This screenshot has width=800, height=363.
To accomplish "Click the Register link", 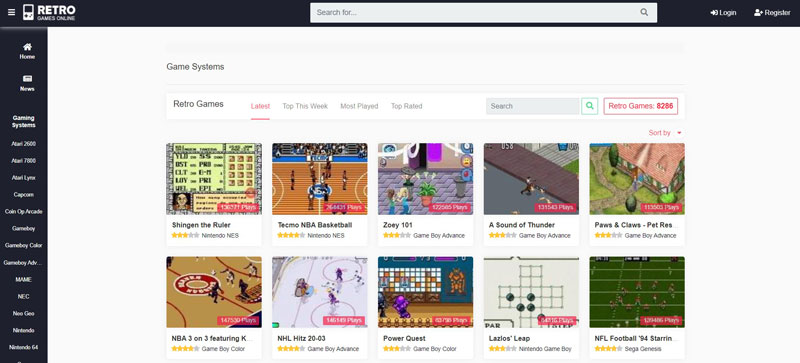I will click(772, 13).
